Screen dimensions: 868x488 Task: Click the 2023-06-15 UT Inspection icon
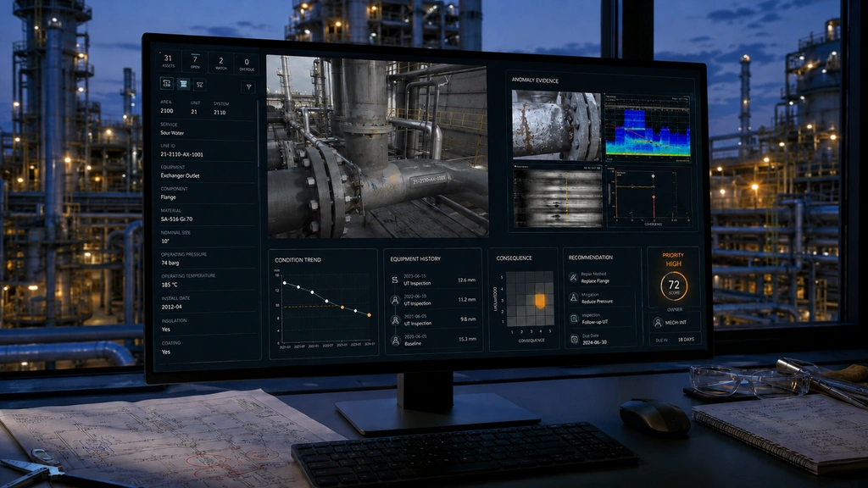click(x=395, y=280)
